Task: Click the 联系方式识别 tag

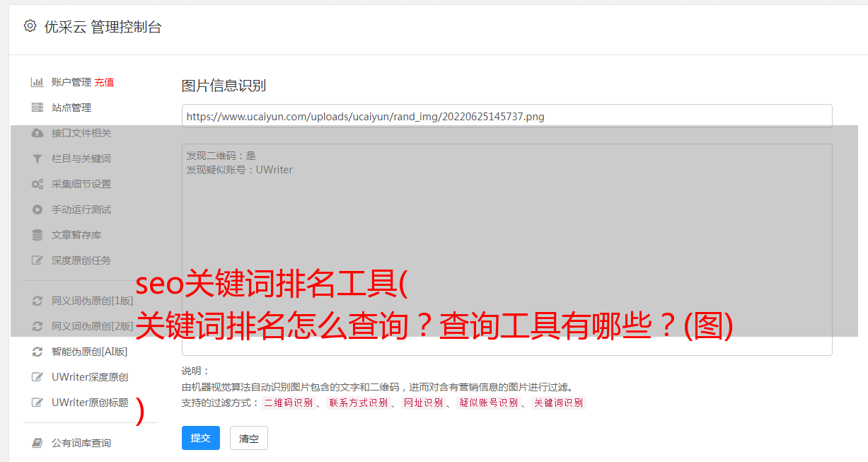Action: [358, 403]
